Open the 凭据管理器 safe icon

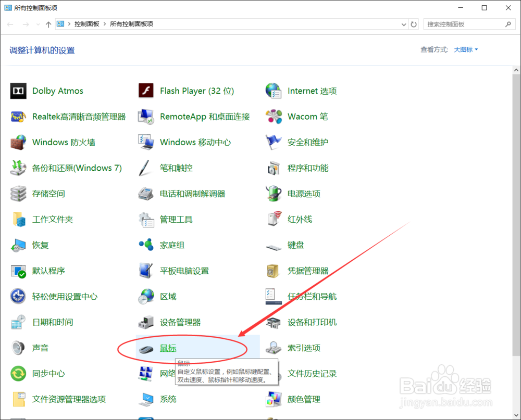274,271
